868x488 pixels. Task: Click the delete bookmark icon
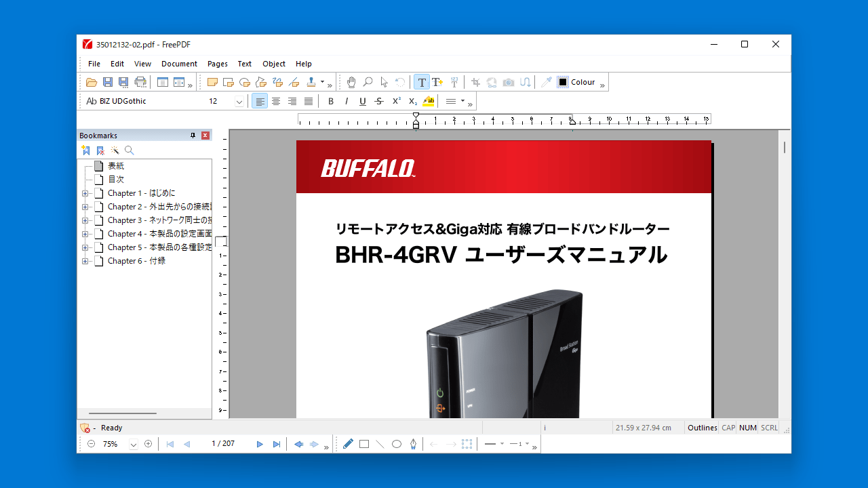click(x=100, y=150)
